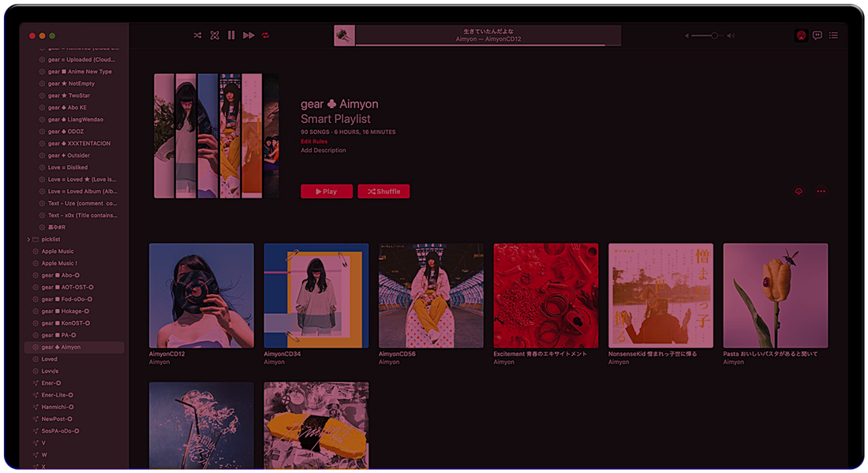Screen dimensions: 868x473
Task: Adjust the volume slider
Action: tap(709, 35)
